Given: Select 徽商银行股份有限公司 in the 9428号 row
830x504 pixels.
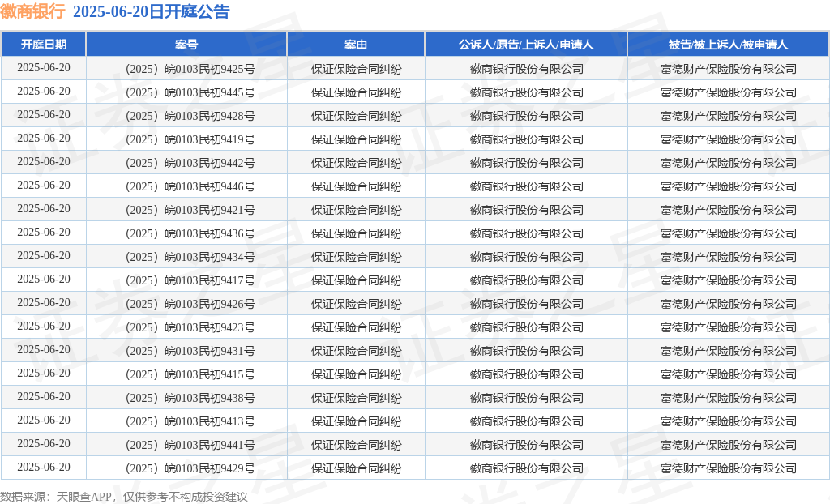Looking at the screenshot, I should tap(527, 116).
